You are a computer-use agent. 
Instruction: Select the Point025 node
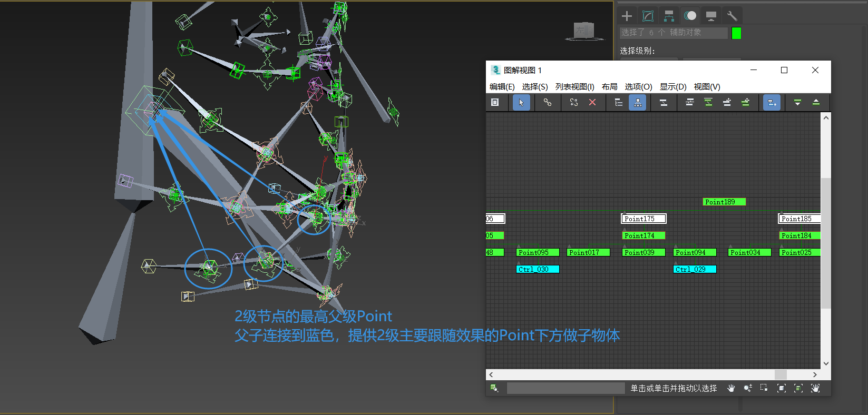(x=800, y=252)
